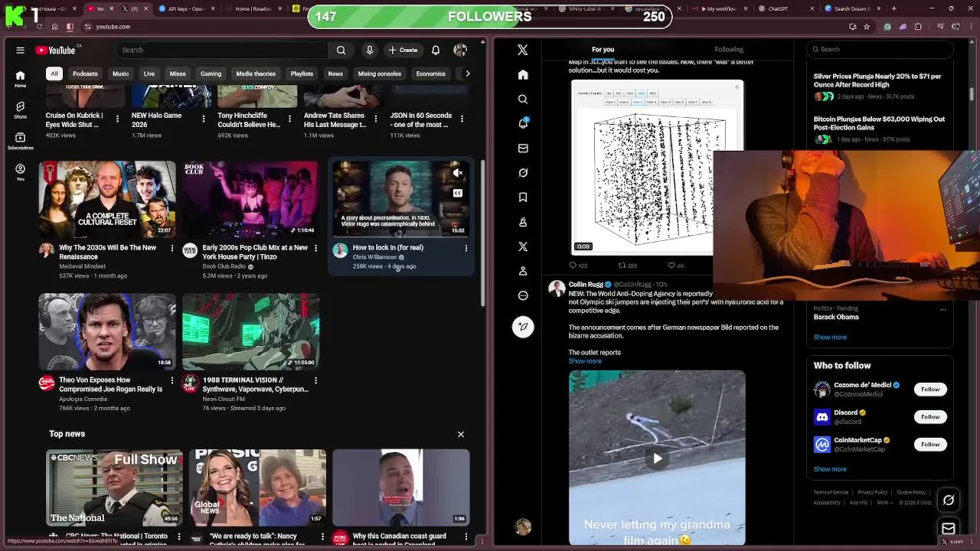Switch to the Following tab on X
980x551 pixels.
click(x=729, y=50)
